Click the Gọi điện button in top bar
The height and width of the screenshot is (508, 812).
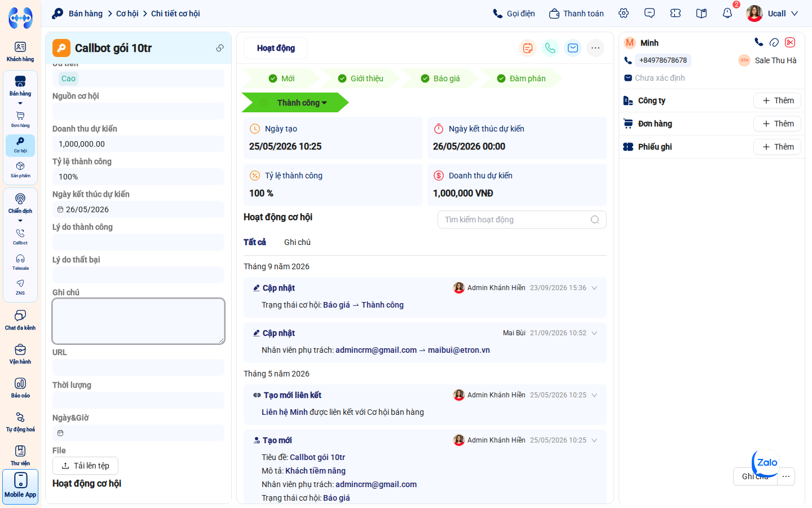514,14
